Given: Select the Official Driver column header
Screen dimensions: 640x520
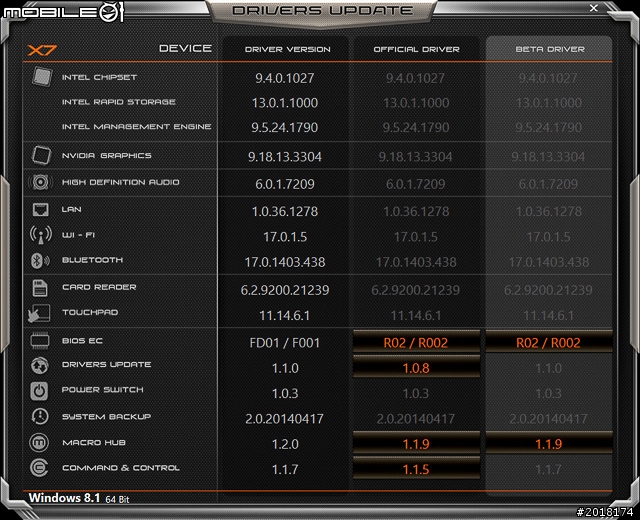Looking at the screenshot, I should tap(416, 49).
